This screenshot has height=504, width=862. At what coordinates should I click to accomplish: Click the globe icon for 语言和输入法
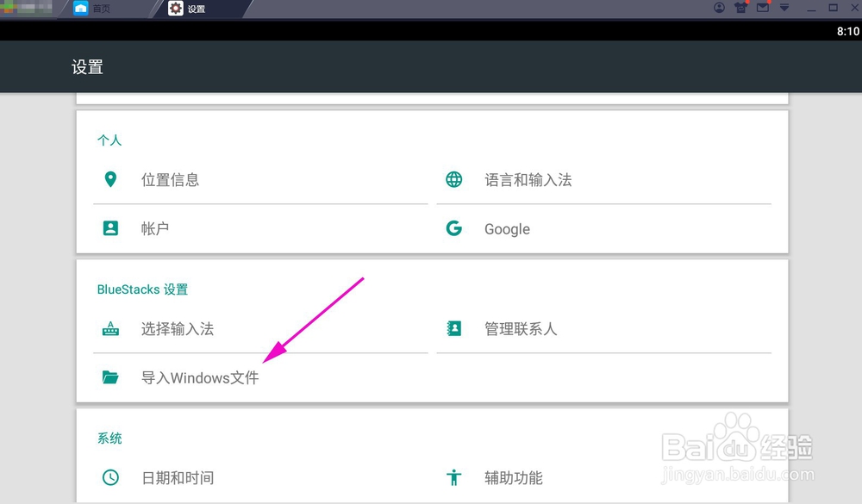click(x=454, y=179)
